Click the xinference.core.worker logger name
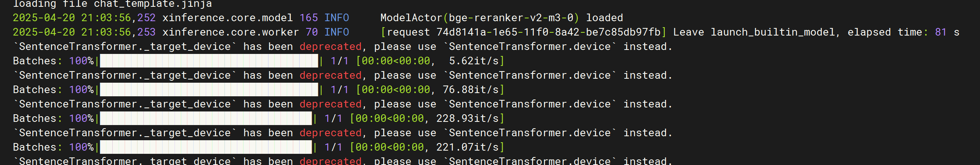Image resolution: width=980 pixels, height=165 pixels. click(x=231, y=32)
